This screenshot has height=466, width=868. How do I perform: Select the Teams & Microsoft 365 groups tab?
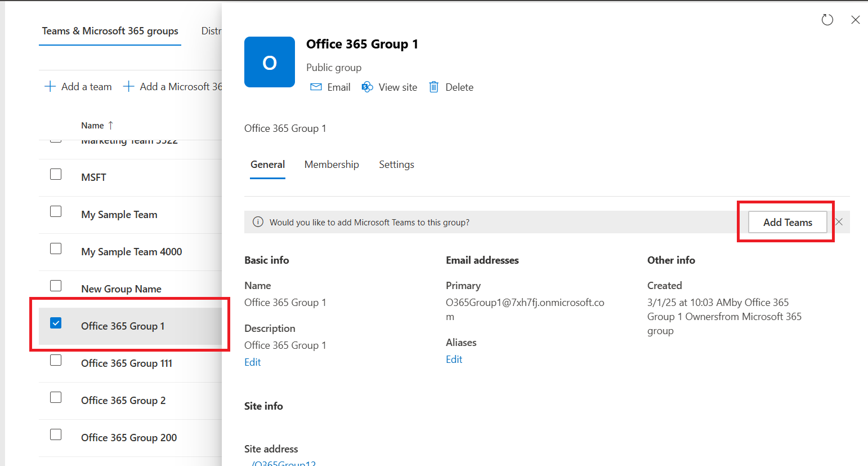(110, 31)
